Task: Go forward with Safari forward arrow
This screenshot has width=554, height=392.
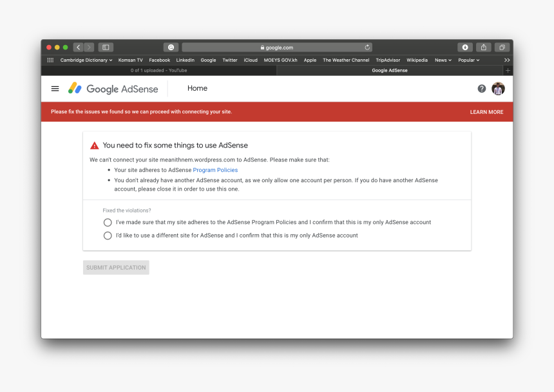Action: [89, 48]
